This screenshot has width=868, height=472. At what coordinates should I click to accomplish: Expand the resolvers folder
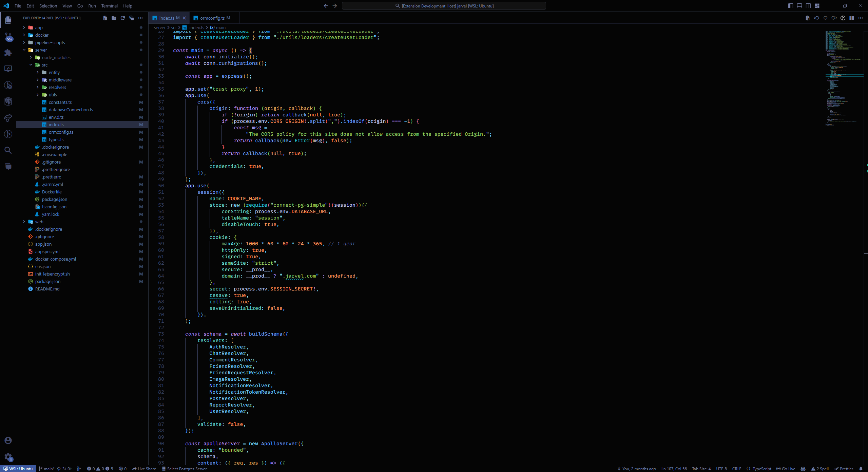point(57,87)
